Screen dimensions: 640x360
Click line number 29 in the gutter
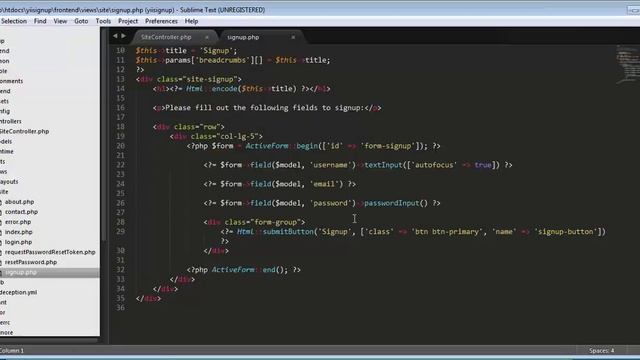click(120, 231)
